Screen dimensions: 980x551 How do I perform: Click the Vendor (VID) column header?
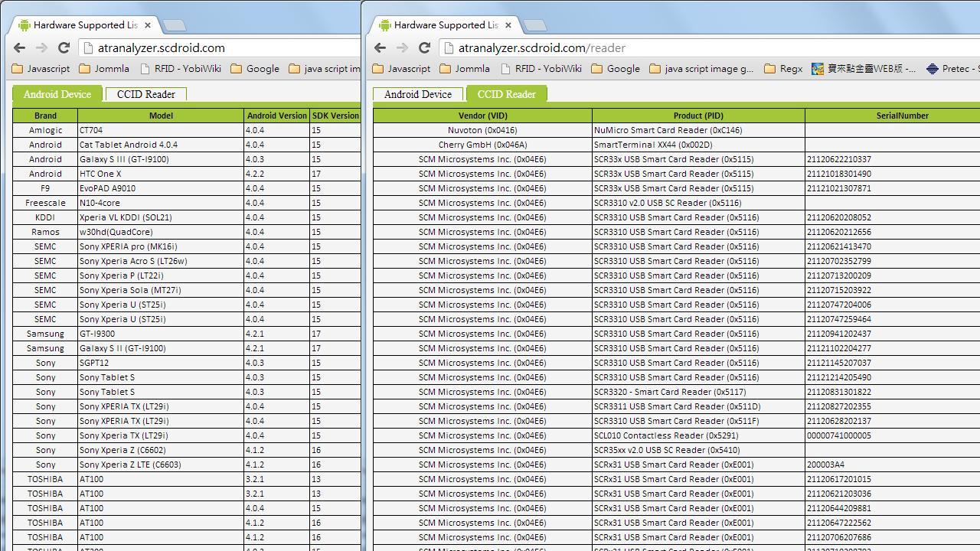(x=482, y=116)
